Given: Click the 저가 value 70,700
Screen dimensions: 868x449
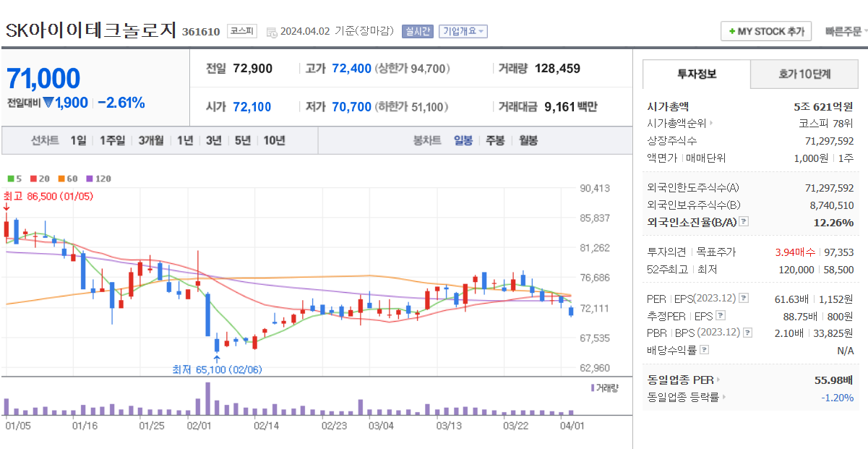Looking at the screenshot, I should pos(352,107).
